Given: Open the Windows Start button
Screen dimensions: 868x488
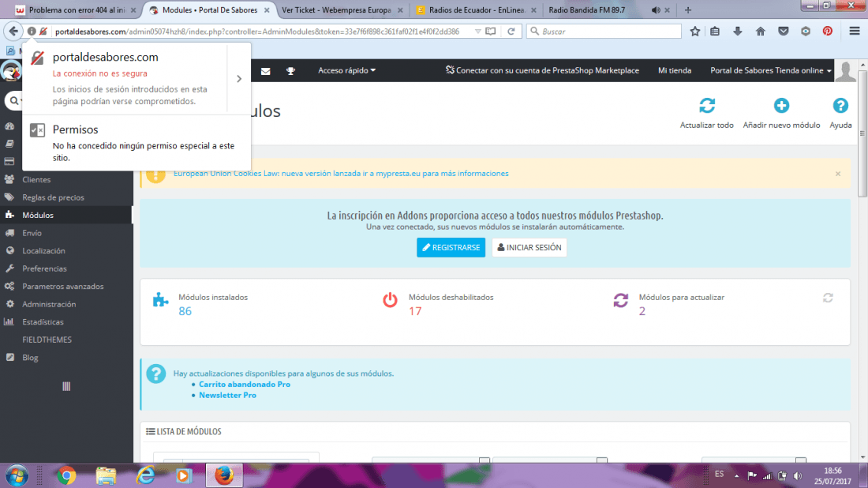Looking at the screenshot, I should pyautogui.click(x=17, y=476).
